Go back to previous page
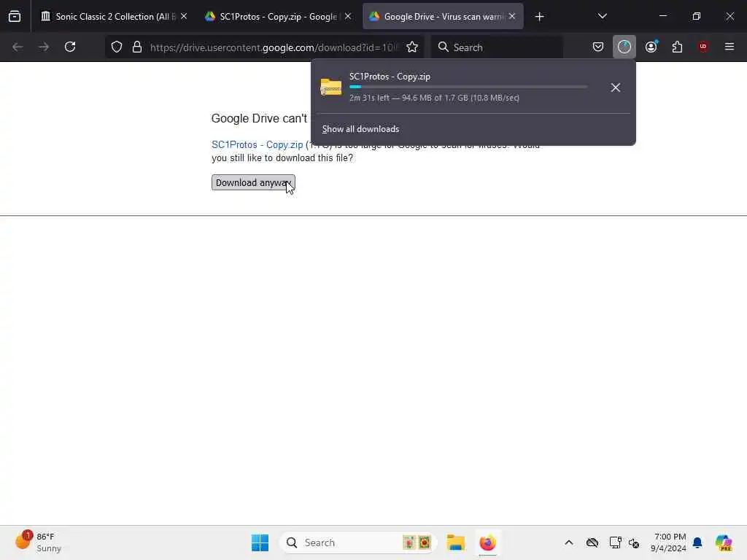 pyautogui.click(x=18, y=47)
